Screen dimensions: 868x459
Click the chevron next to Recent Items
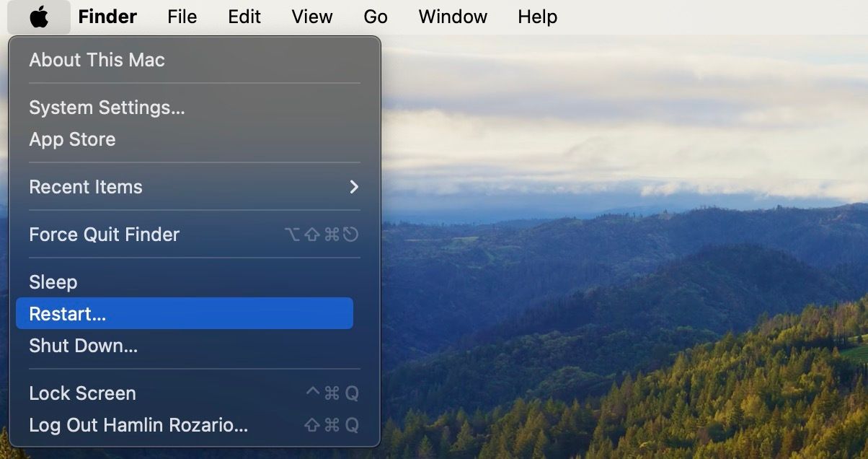[353, 186]
